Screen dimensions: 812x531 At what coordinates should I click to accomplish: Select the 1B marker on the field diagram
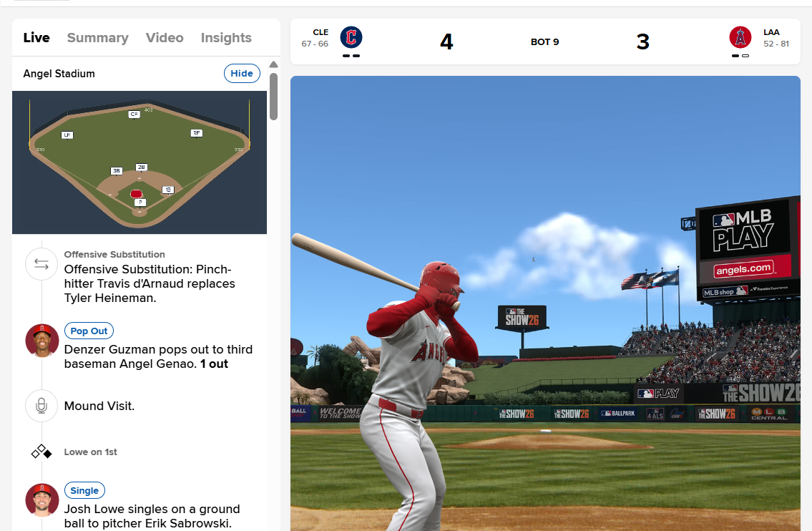(168, 190)
